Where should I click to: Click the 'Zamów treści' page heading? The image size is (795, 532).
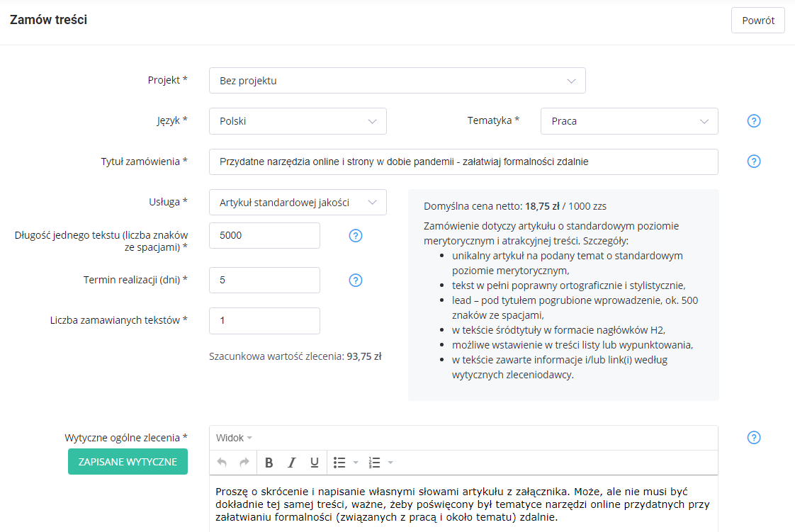click(x=49, y=20)
